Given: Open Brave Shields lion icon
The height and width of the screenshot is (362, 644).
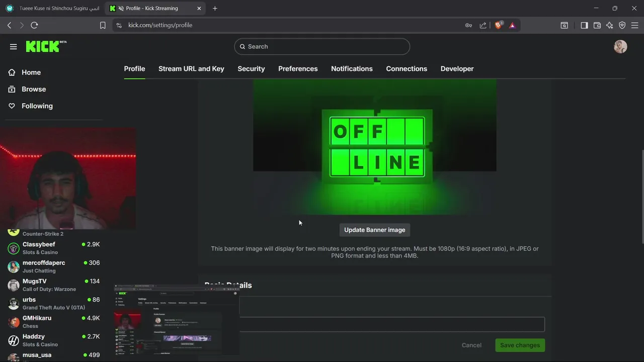Looking at the screenshot, I should (499, 25).
